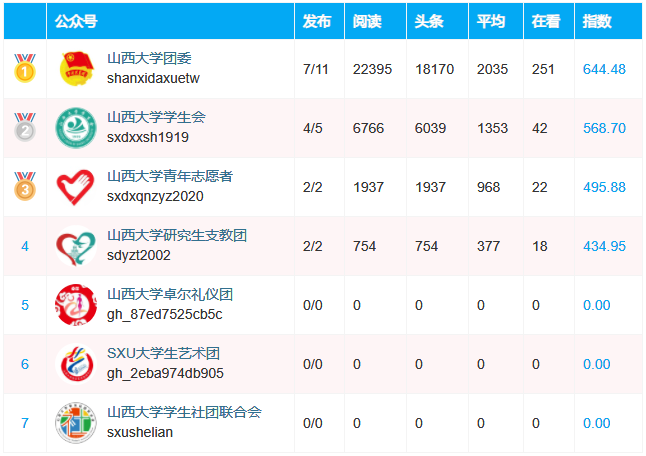Viewport: 646px width, 456px height.
Task: Click the 在看 value 42
Action: click(539, 128)
